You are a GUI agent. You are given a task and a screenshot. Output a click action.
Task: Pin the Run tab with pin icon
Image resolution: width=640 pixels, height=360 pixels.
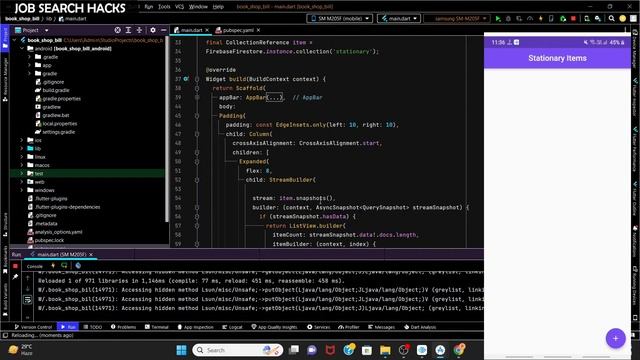15,277
